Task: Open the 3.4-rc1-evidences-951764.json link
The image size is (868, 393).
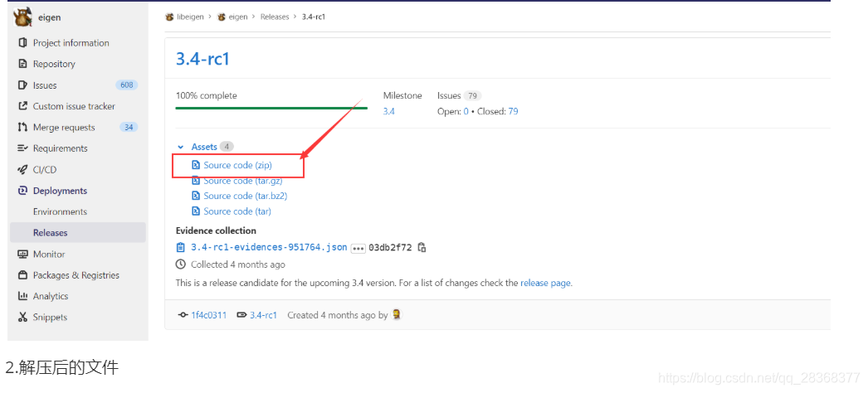Action: click(269, 247)
